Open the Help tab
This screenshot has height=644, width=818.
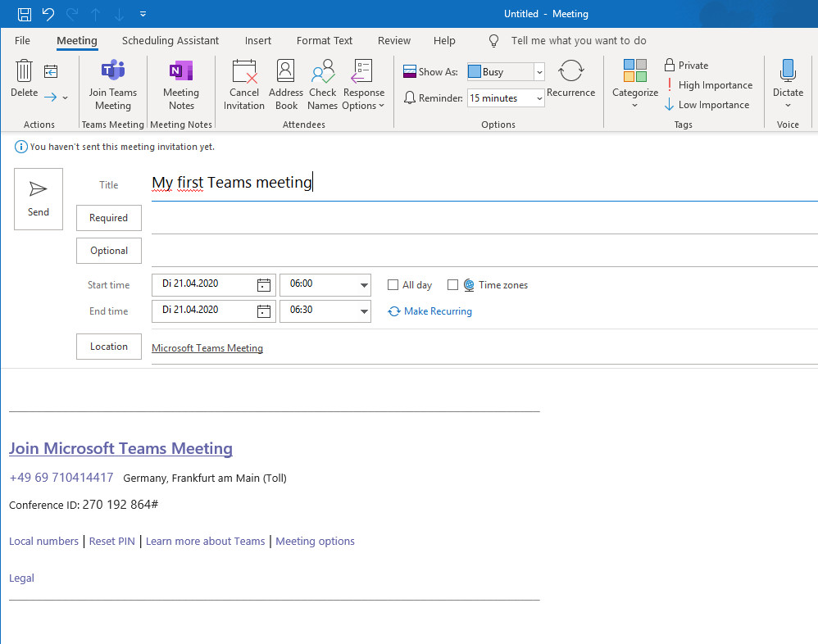click(444, 41)
